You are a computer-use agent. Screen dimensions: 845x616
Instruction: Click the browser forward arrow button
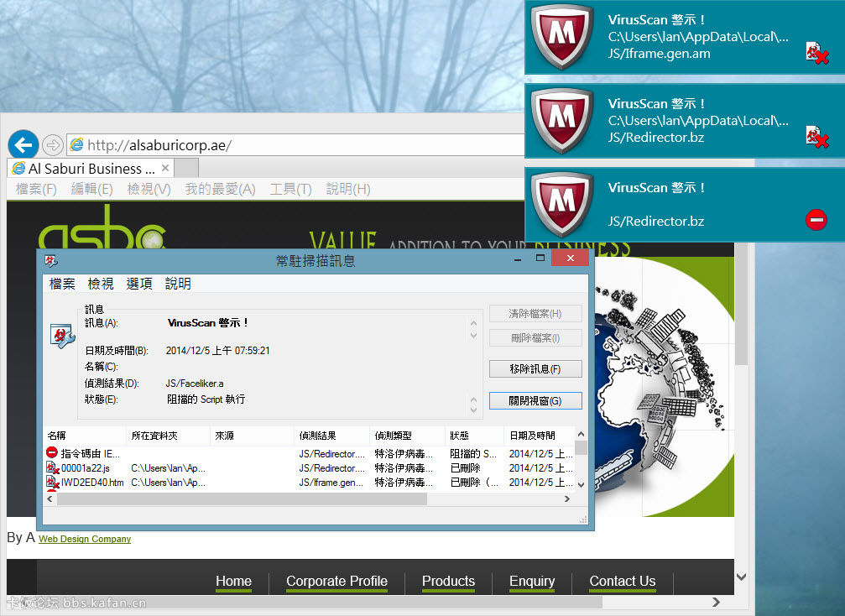pyautogui.click(x=52, y=144)
